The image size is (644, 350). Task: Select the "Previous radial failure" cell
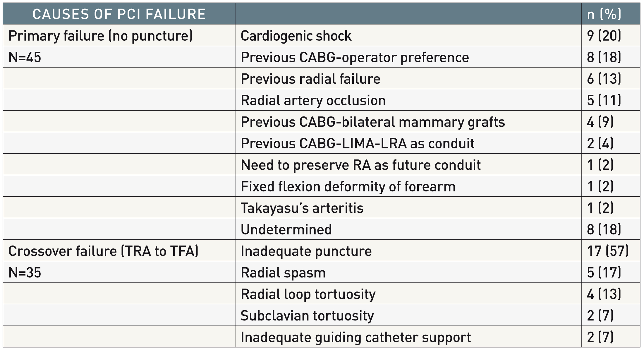[x=310, y=79]
